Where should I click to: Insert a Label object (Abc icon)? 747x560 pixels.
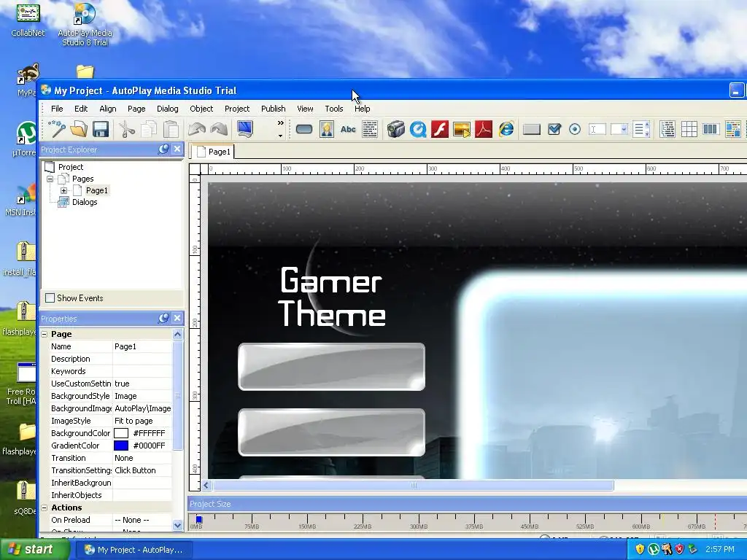(348, 129)
